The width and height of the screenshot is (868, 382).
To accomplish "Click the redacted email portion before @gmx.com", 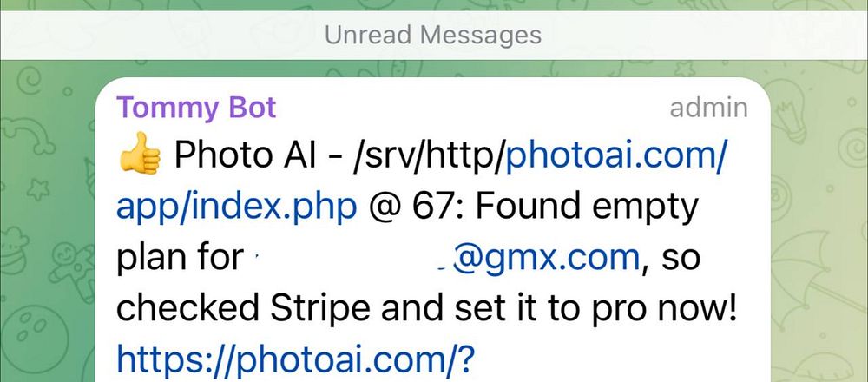I will (x=347, y=258).
